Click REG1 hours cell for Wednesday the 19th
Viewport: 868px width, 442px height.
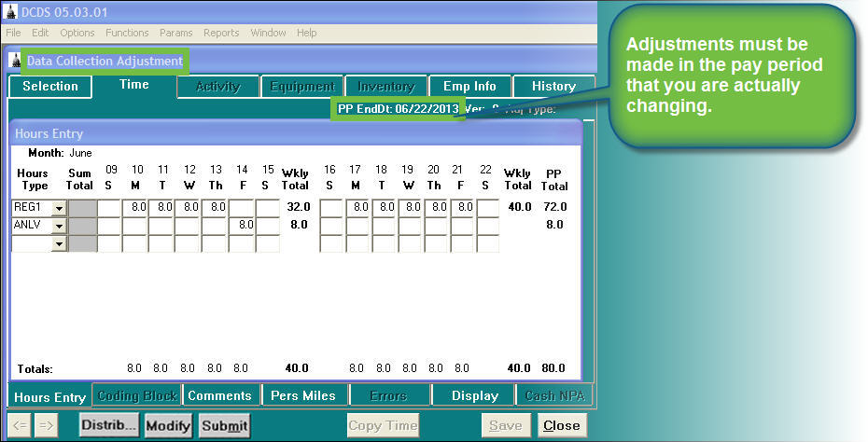click(x=410, y=207)
